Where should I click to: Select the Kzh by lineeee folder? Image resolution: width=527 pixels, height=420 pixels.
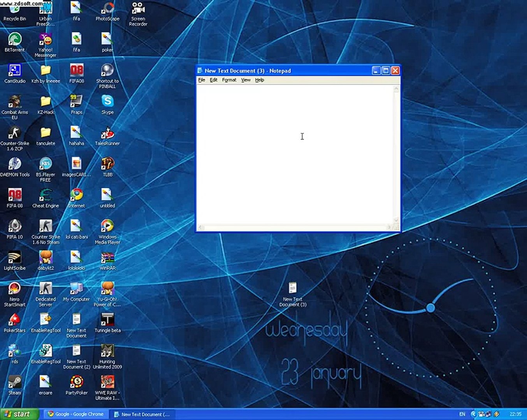(x=46, y=73)
